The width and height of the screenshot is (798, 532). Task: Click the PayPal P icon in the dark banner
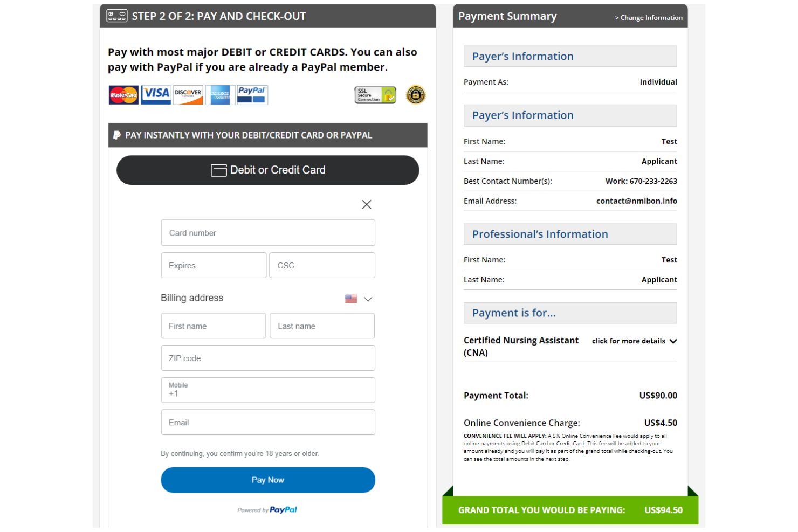tap(116, 135)
